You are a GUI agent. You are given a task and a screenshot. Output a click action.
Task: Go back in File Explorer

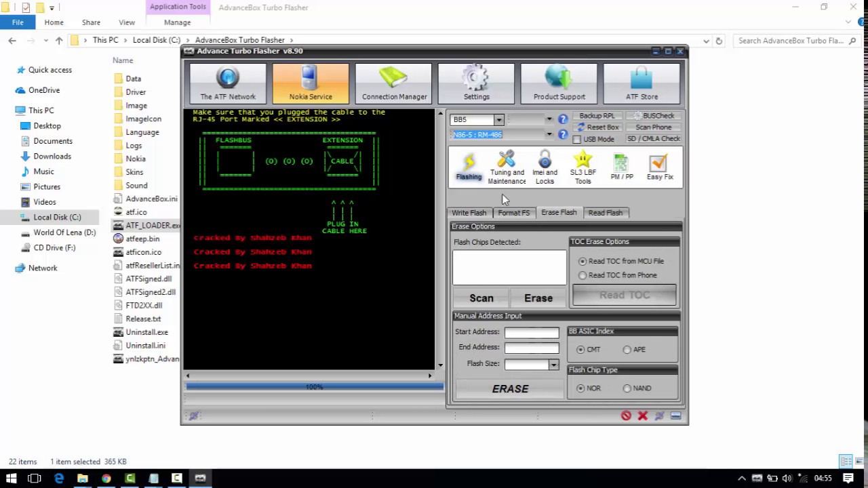(x=12, y=41)
